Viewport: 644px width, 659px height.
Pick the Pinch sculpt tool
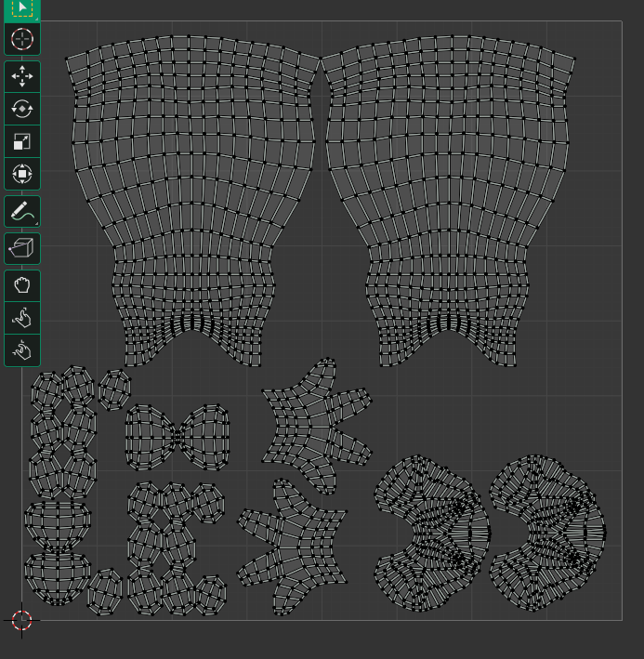click(22, 350)
